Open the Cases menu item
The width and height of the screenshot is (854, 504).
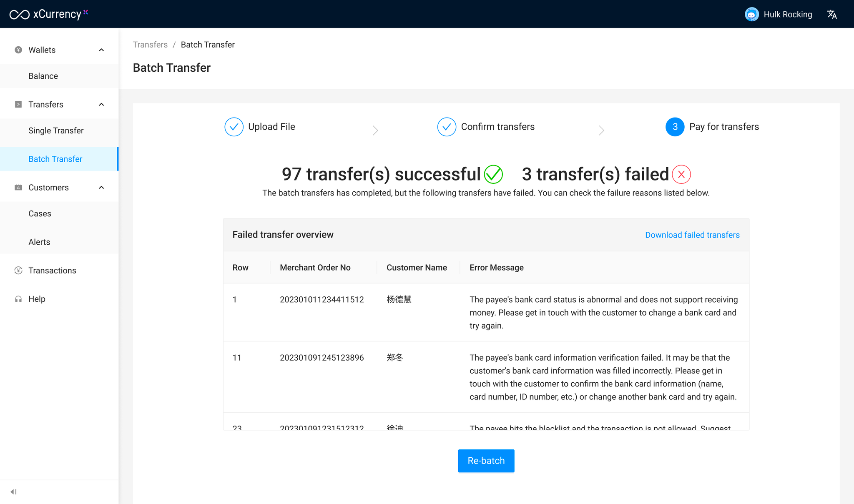click(x=40, y=214)
